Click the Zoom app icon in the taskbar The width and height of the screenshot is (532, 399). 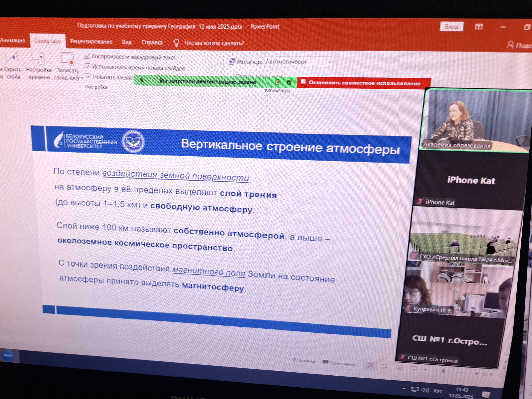click(8, 355)
